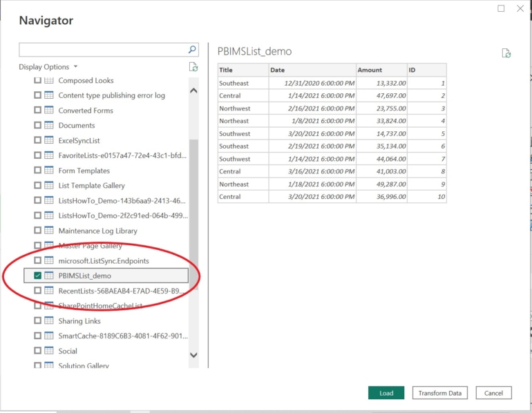Click inside the Navigator search box
The width and height of the screenshot is (532, 413).
click(102, 50)
